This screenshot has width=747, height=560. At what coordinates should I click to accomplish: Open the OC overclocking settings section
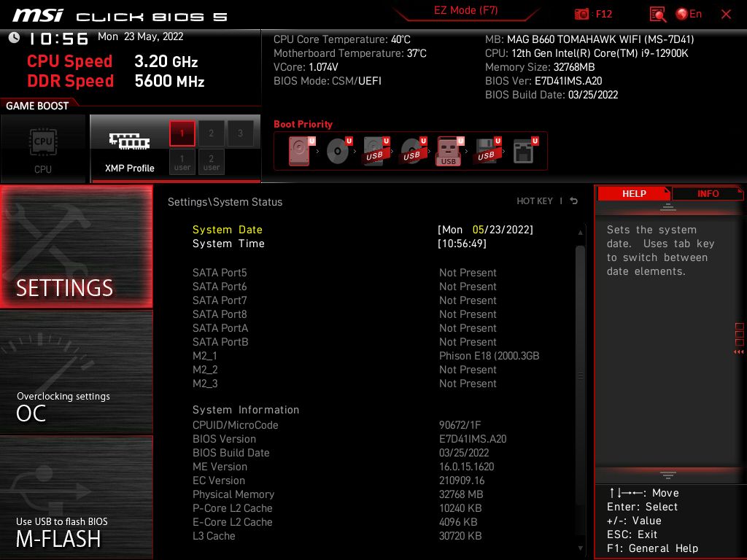(x=76, y=373)
